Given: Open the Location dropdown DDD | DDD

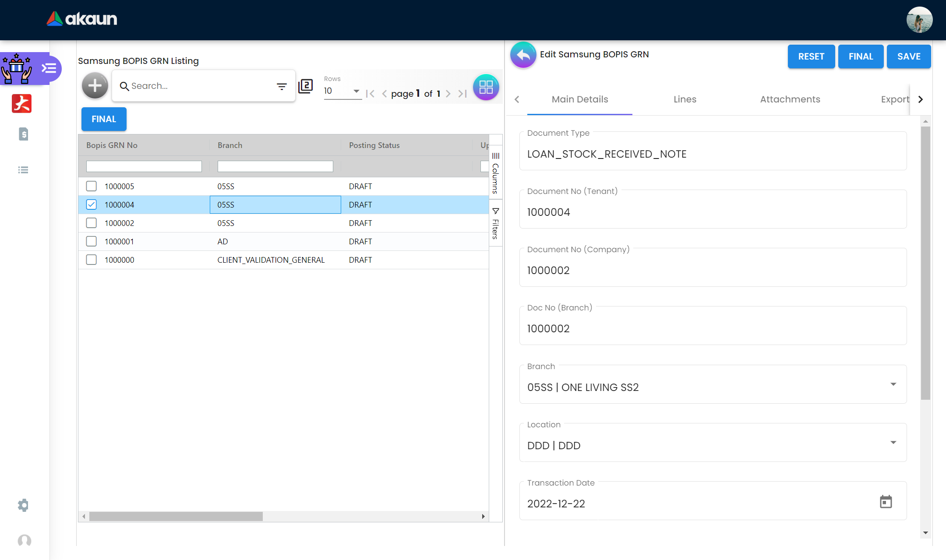Looking at the screenshot, I should pyautogui.click(x=893, y=443).
